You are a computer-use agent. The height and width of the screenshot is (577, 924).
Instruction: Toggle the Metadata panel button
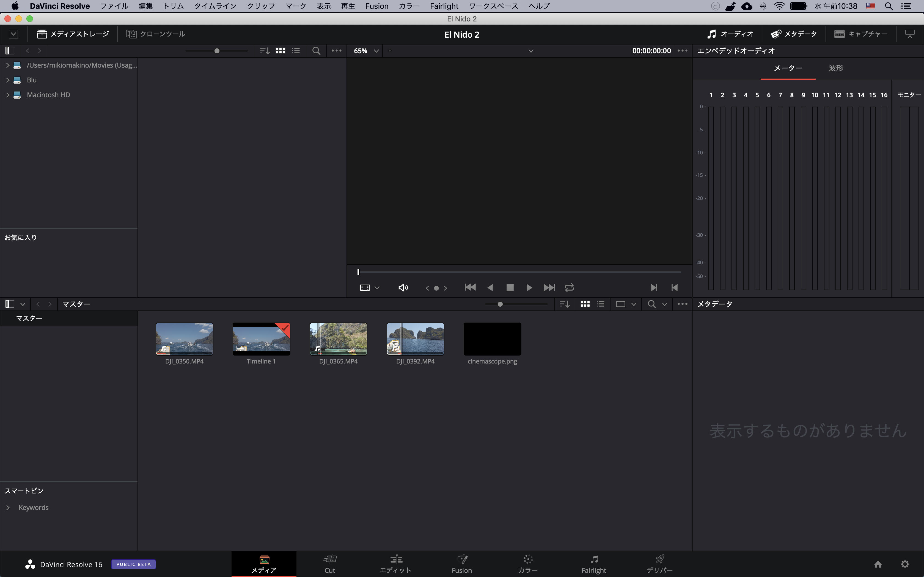click(x=794, y=34)
